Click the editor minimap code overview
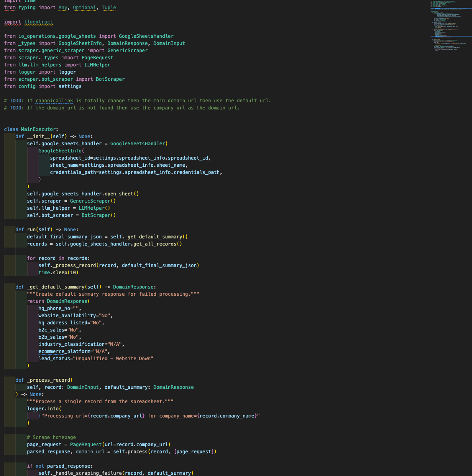Screen dimensions: 472x476 tap(451, 25)
